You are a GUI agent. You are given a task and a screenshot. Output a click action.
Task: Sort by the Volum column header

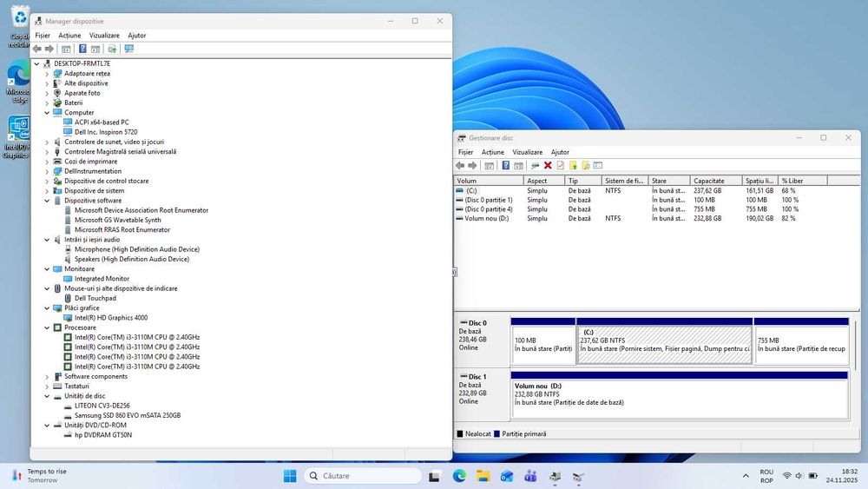tap(489, 181)
